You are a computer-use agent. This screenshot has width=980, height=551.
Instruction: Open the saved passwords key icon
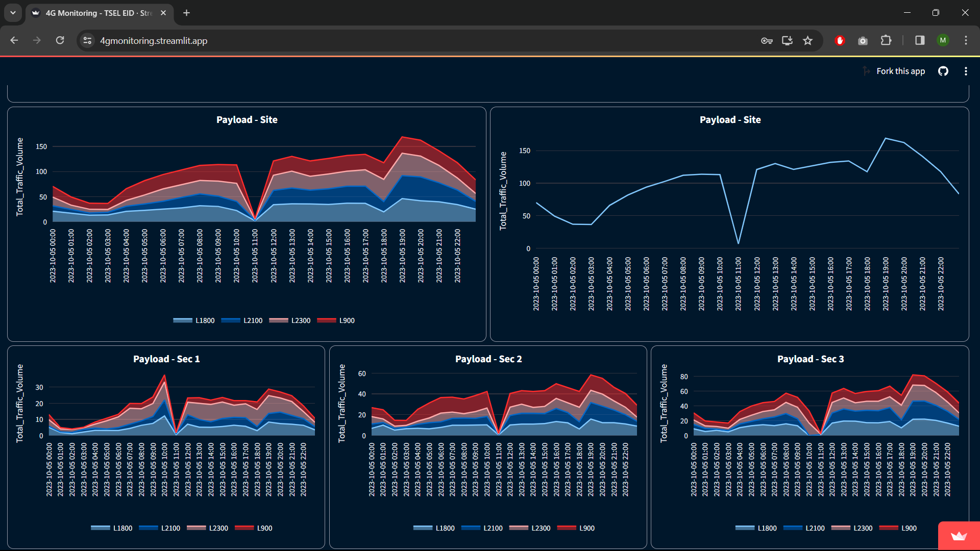[767, 41]
